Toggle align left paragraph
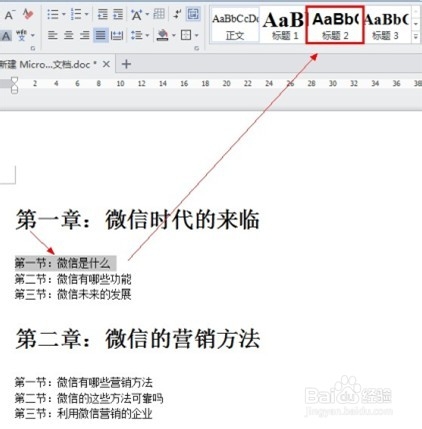The height and width of the screenshot is (429, 422). (x=53, y=35)
